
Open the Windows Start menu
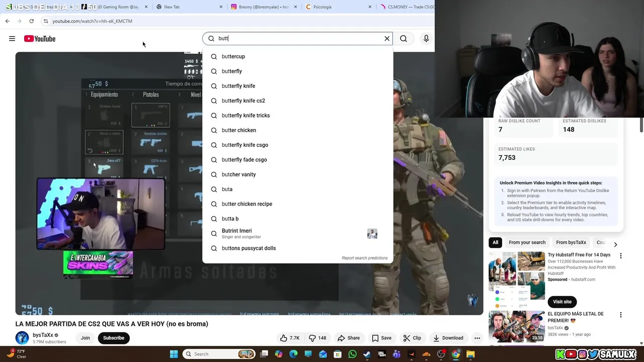174,354
